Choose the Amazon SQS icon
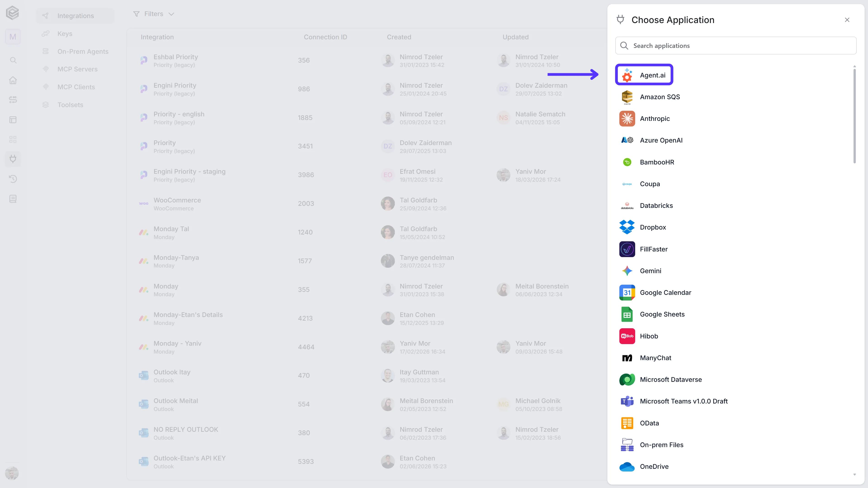 tap(627, 97)
